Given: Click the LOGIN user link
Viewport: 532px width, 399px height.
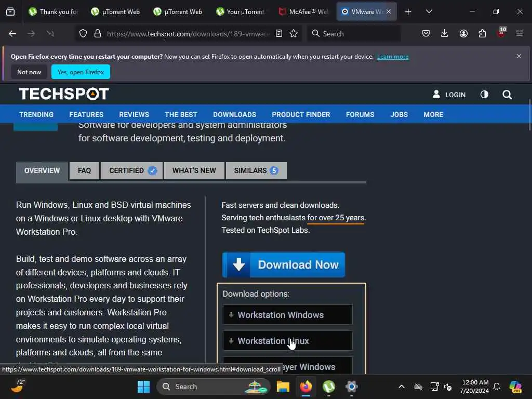Looking at the screenshot, I should 449,95.
